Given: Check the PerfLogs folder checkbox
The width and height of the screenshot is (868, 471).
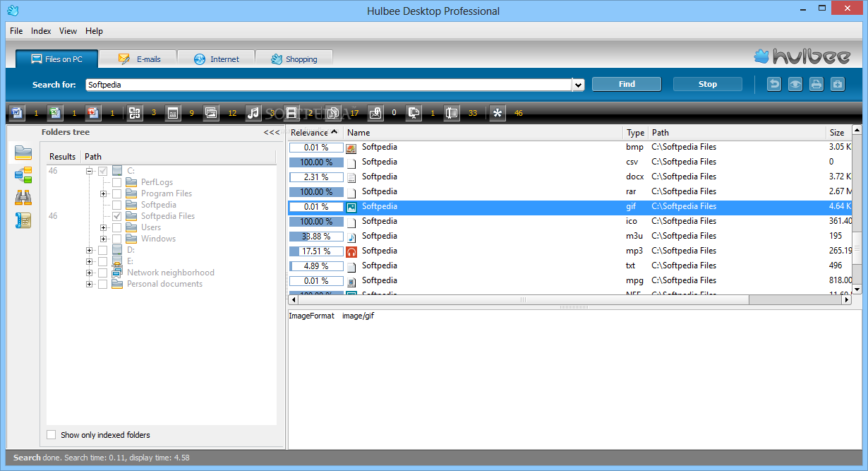Looking at the screenshot, I should point(117,182).
